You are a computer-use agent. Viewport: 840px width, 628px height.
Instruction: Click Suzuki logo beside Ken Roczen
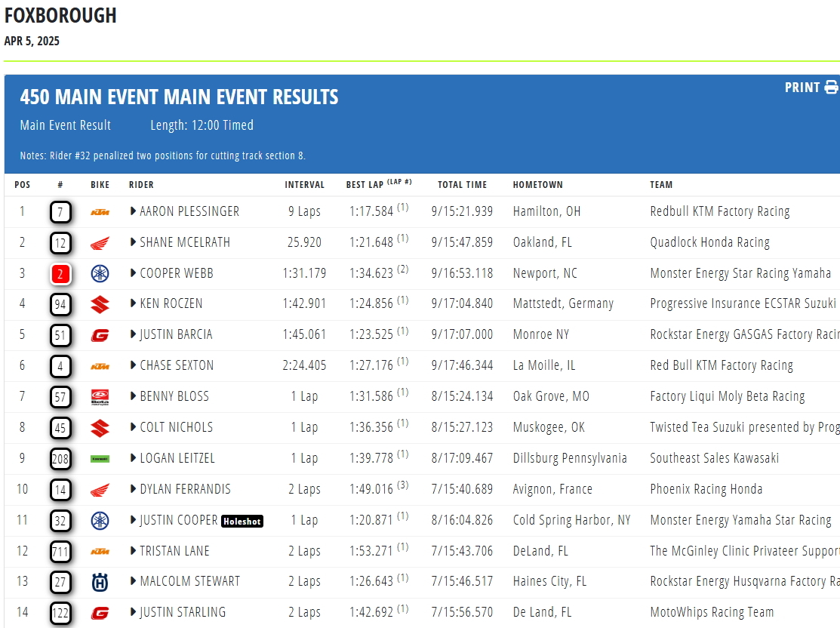[x=100, y=304]
